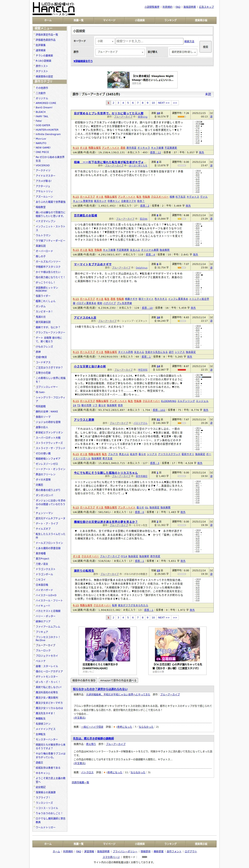Open 評価未算定作品一覧 in the search menu
The height and width of the screenshot is (868, 249).
[47, 35]
